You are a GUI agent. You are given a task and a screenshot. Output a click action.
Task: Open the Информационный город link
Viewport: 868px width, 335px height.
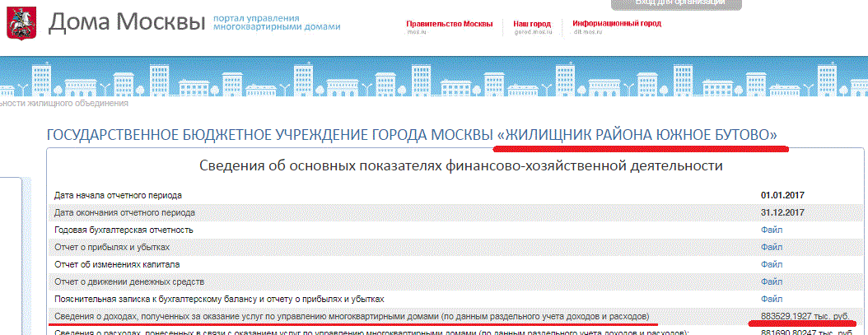[617, 24]
